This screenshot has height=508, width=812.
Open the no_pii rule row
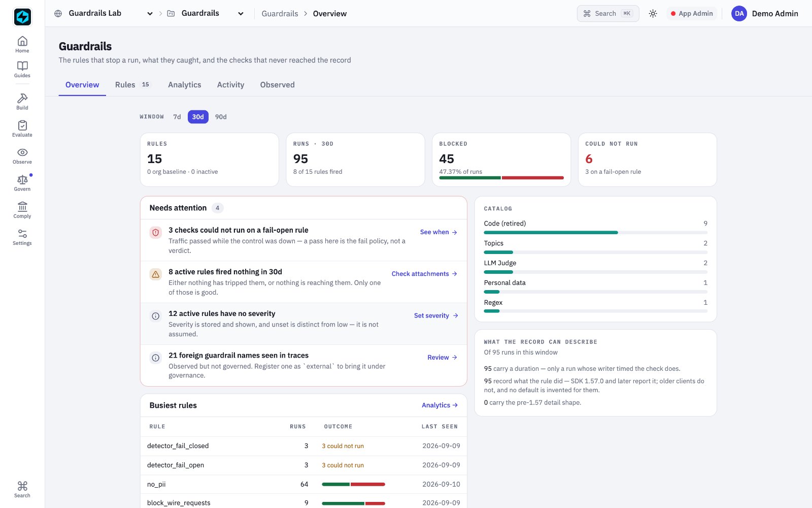click(303, 484)
